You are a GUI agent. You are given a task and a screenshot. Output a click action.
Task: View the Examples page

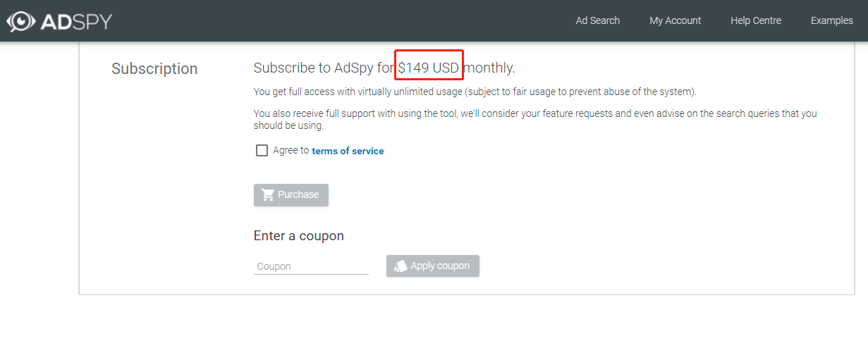click(x=831, y=20)
